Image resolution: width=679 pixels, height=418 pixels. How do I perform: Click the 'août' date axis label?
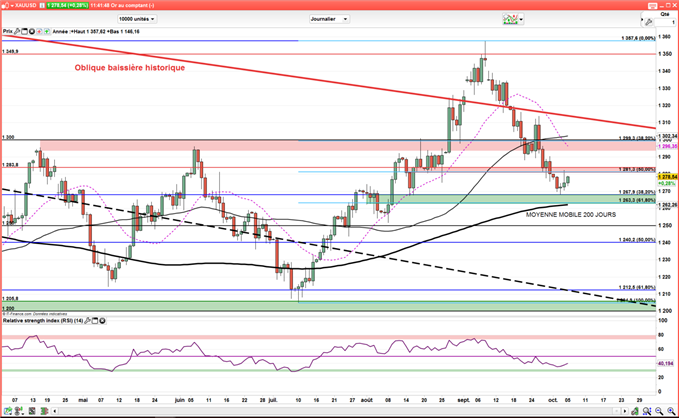[366, 400]
